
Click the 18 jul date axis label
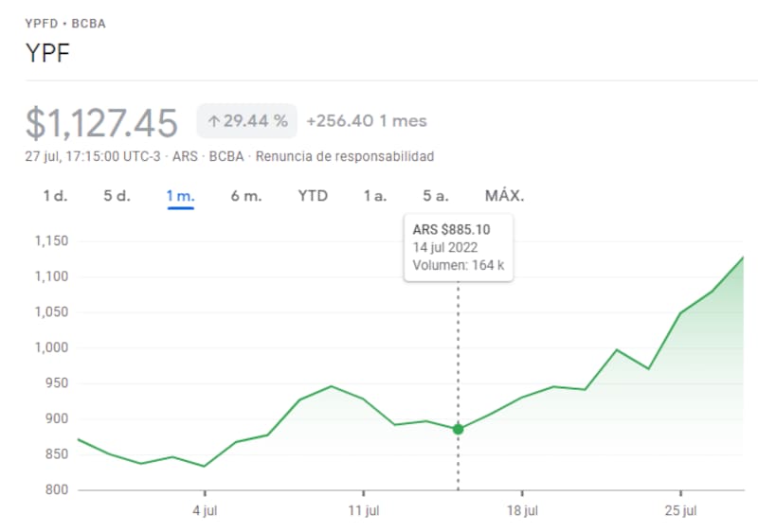522,510
